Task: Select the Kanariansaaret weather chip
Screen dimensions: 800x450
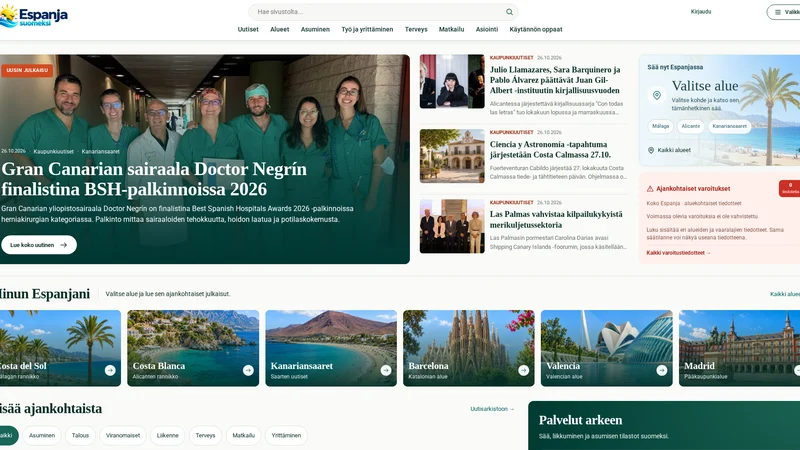Action: [x=730, y=126]
